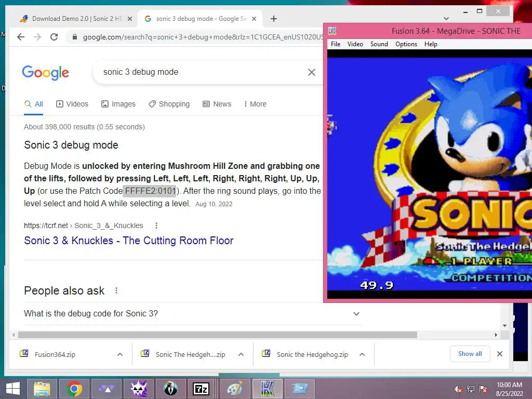
Task: Click the Fusion window title bar icon
Action: pos(332,31)
